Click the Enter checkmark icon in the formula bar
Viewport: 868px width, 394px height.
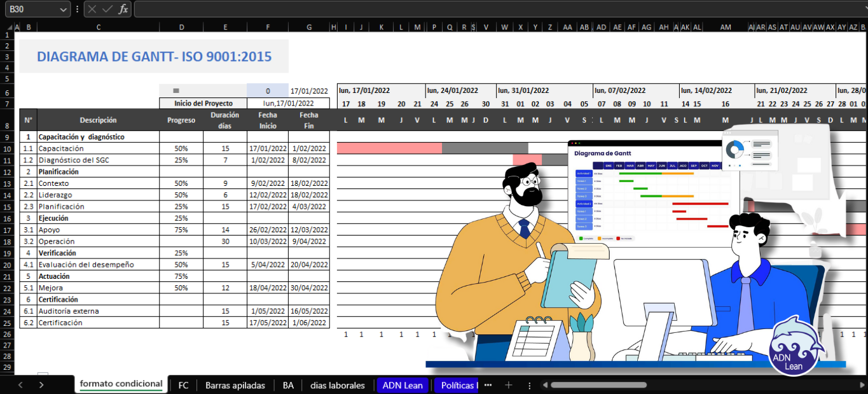tap(108, 10)
